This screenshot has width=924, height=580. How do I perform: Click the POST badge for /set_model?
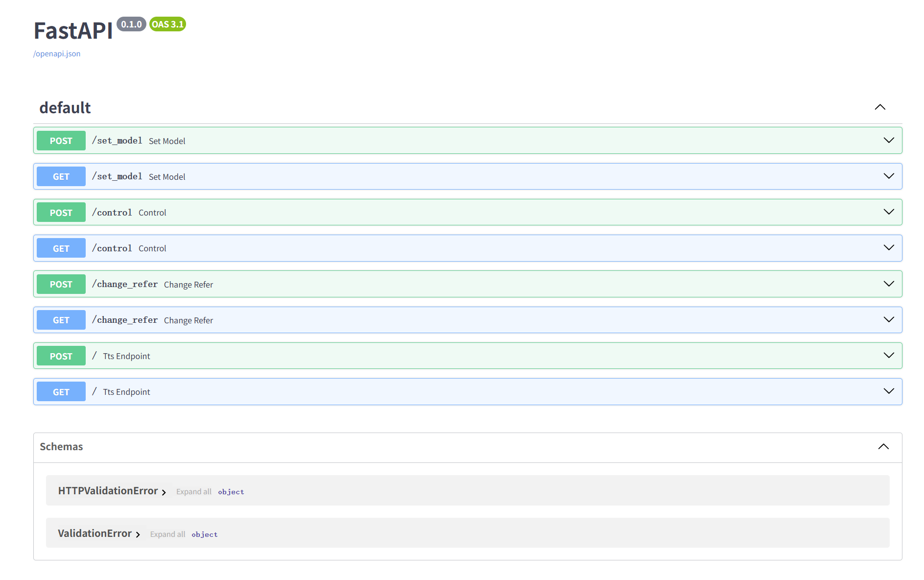[x=61, y=141]
